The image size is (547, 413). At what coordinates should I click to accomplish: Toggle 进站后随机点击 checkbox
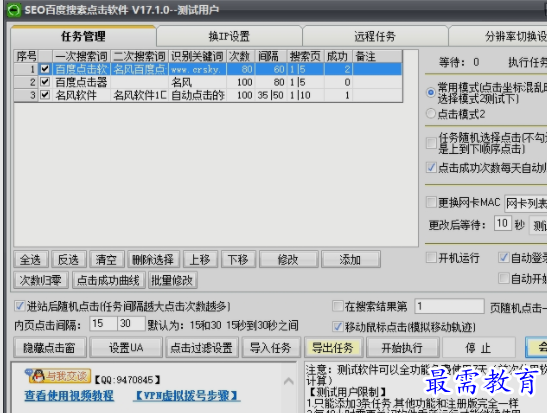(x=20, y=306)
